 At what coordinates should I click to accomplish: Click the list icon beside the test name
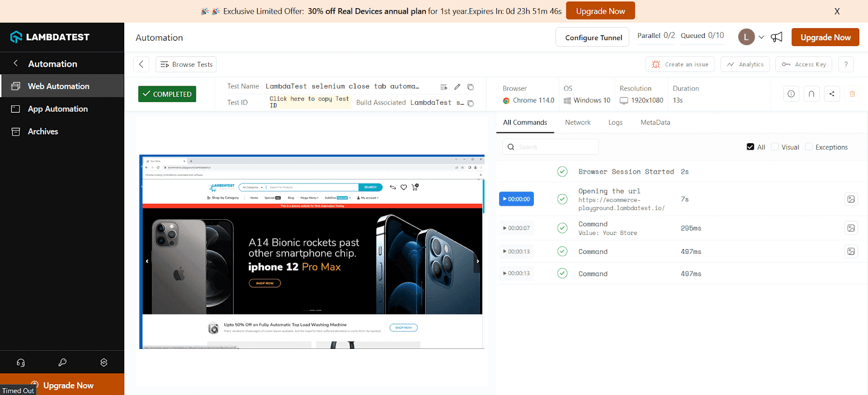[444, 87]
